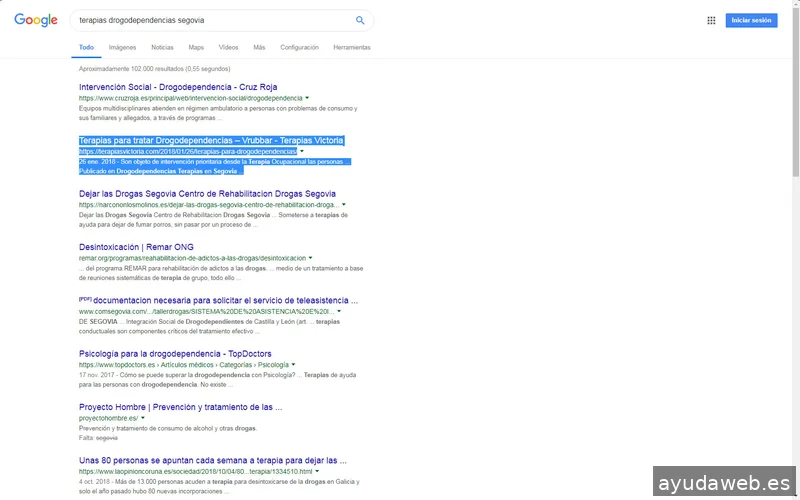Expand the dropdown arrow next to laopinioncoruna.es URL
Screen dimensions: 800x500
point(317,471)
